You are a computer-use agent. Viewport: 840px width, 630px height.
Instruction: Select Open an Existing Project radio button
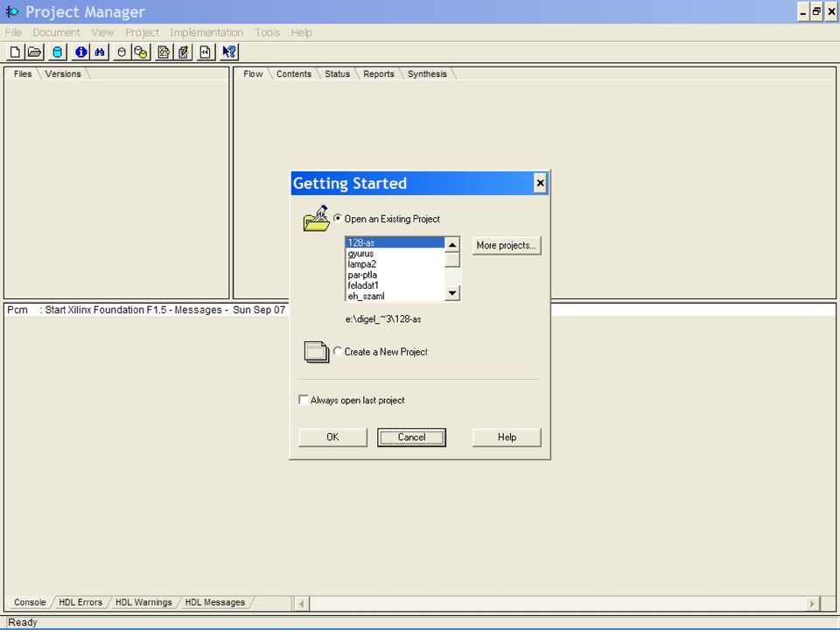click(338, 218)
